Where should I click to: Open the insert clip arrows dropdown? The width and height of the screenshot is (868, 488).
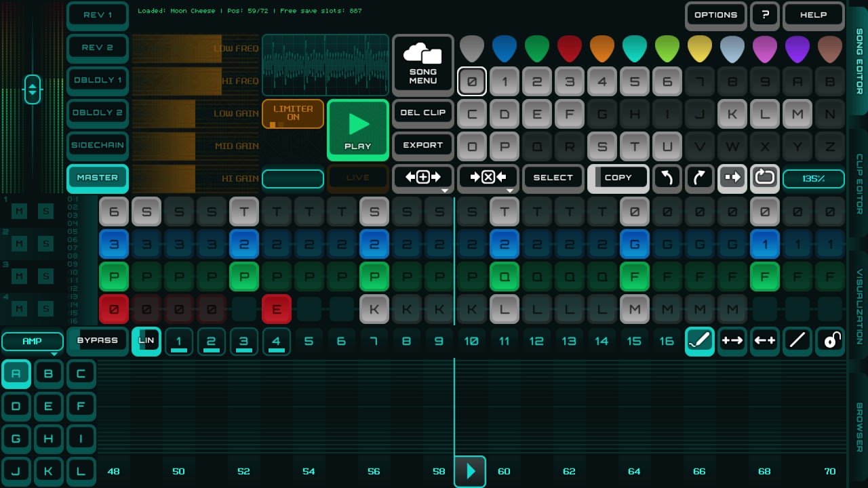(422, 178)
